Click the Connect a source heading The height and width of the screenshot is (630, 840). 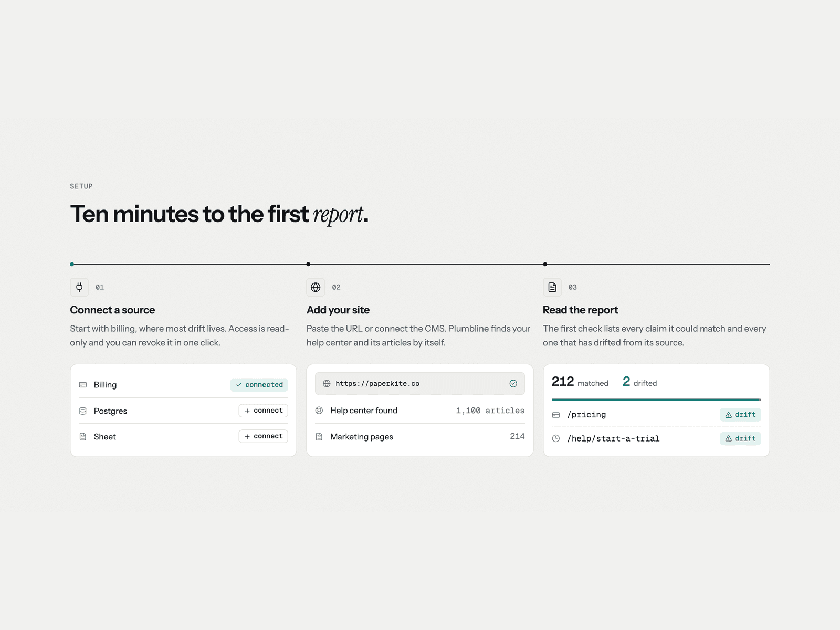click(112, 310)
